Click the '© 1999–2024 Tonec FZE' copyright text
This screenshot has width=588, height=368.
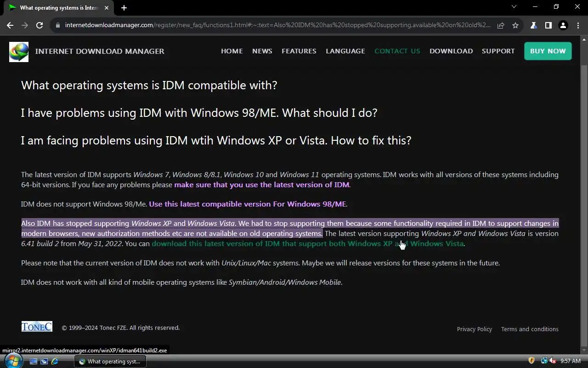click(x=121, y=328)
